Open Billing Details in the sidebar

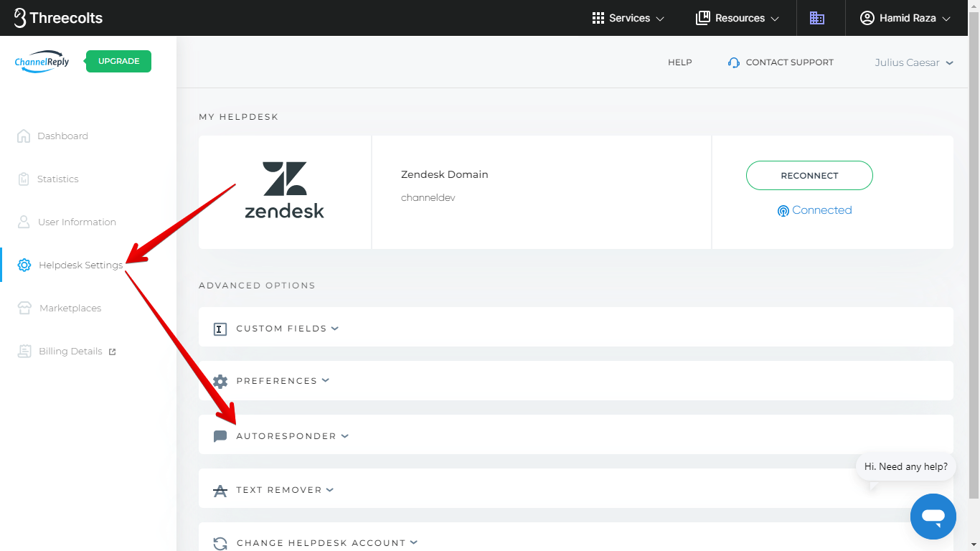click(x=70, y=351)
